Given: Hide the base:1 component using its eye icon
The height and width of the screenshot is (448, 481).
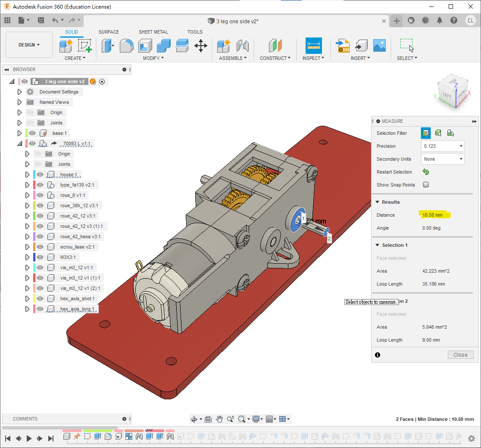Looking at the screenshot, I should pos(32,133).
